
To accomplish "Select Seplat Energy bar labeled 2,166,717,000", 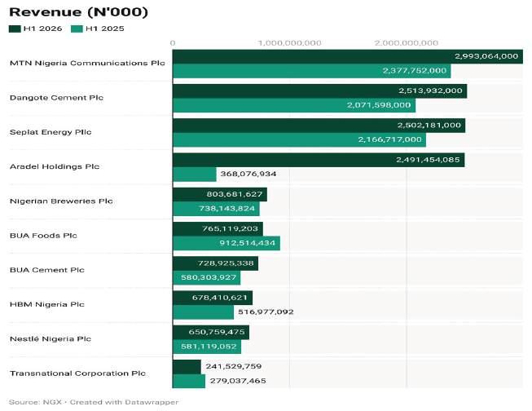I will (x=299, y=139).
